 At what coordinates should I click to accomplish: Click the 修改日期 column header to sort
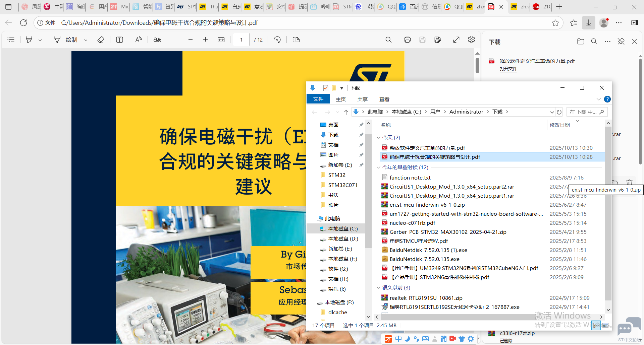pyautogui.click(x=560, y=125)
